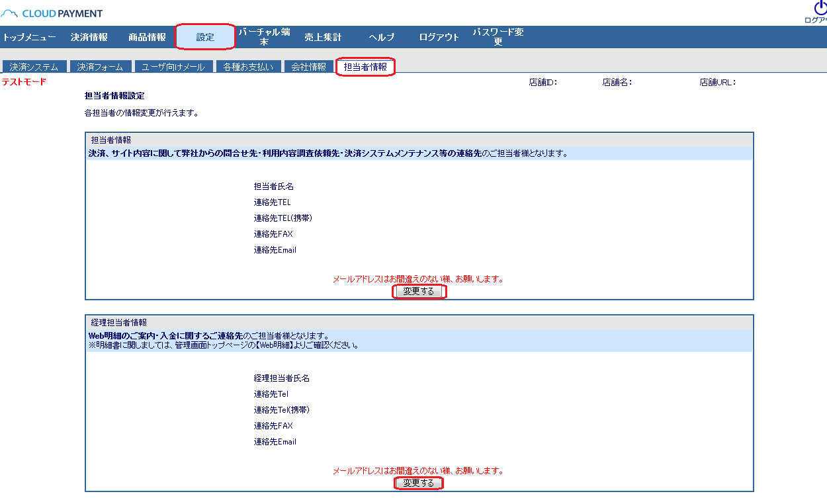The height and width of the screenshot is (504, 827).
Task: Click 経理担当者情報 section header
Action: 419,323
